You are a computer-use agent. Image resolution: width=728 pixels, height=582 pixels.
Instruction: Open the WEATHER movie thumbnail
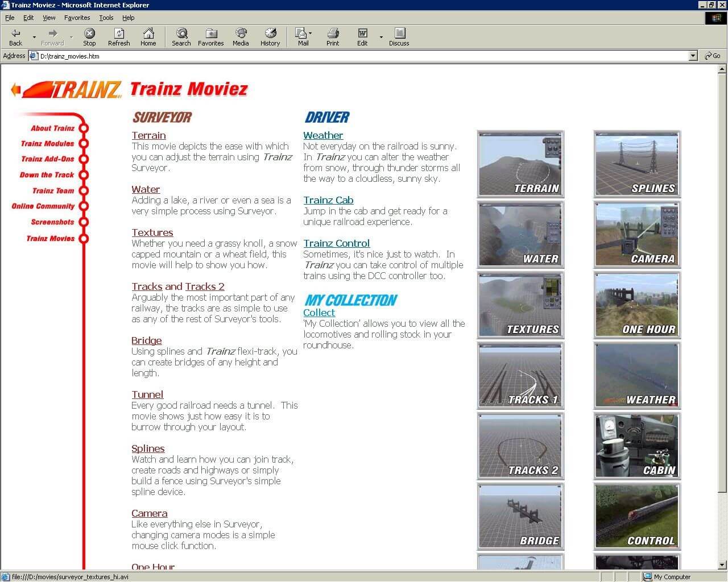[637, 376]
